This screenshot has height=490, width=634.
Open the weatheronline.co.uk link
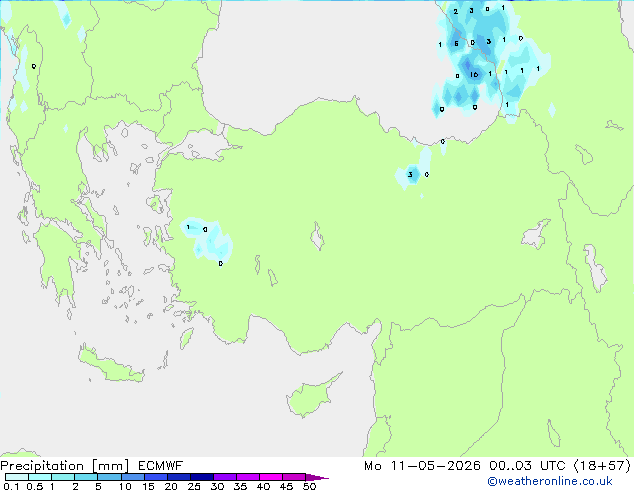click(x=550, y=481)
